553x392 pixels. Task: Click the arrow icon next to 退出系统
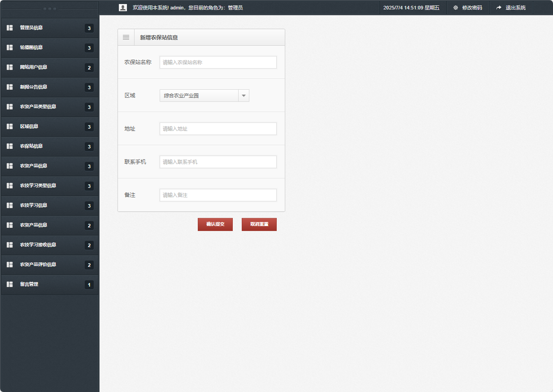click(x=499, y=8)
